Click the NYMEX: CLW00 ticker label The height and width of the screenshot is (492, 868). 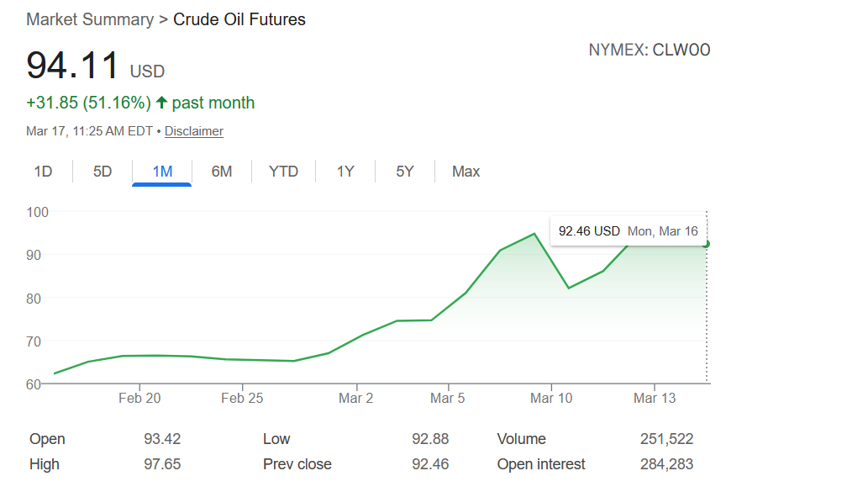(649, 50)
